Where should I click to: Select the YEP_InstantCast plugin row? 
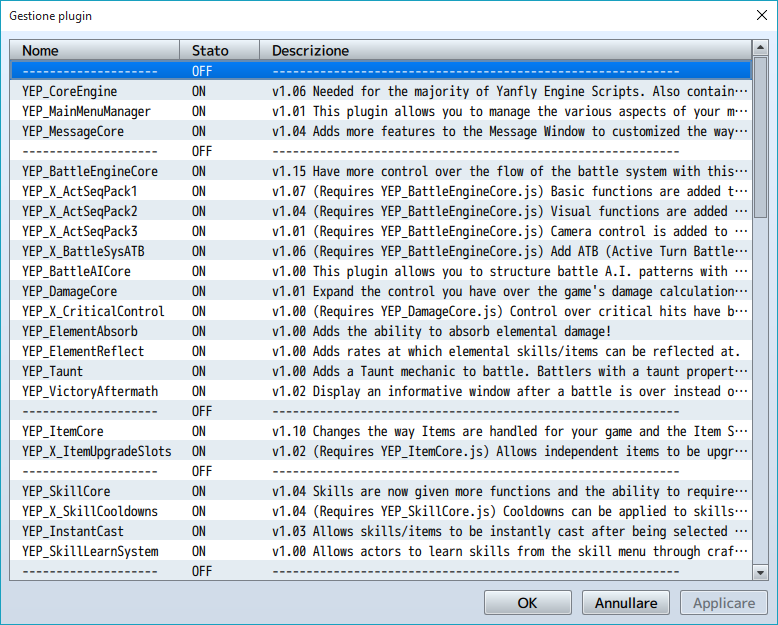pyautogui.click(x=381, y=531)
